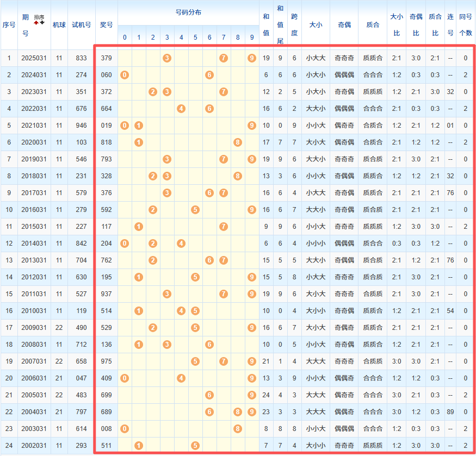Open issue number 2025031
Image resolution: width=476 pixels, height=456 pixels.
coord(34,58)
